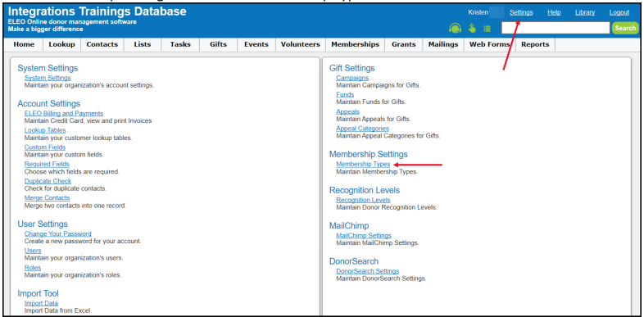Click the 'Integrations Trainings Database' title
This screenshot has width=644, height=317.
coord(97,11)
